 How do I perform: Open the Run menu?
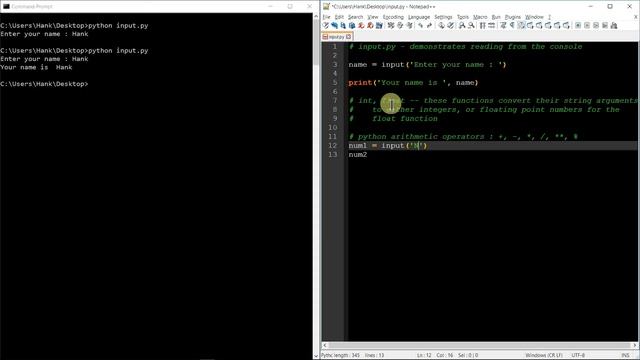click(496, 17)
